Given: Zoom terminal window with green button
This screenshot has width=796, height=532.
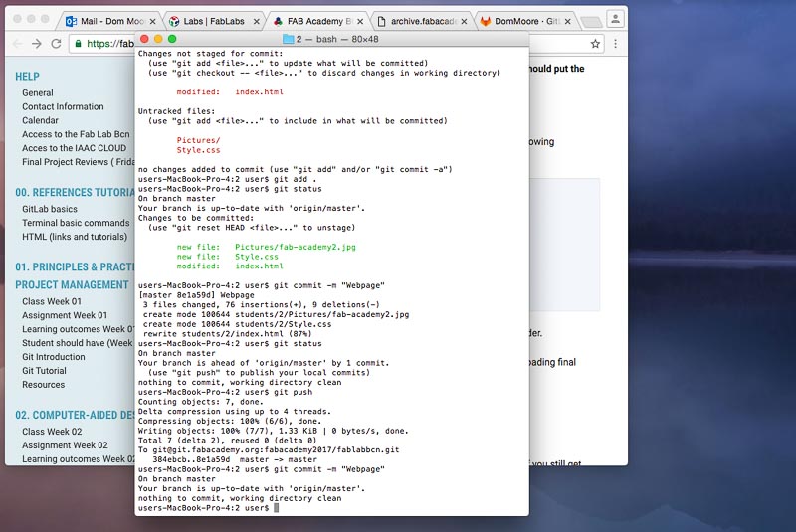Looking at the screenshot, I should coord(172,39).
